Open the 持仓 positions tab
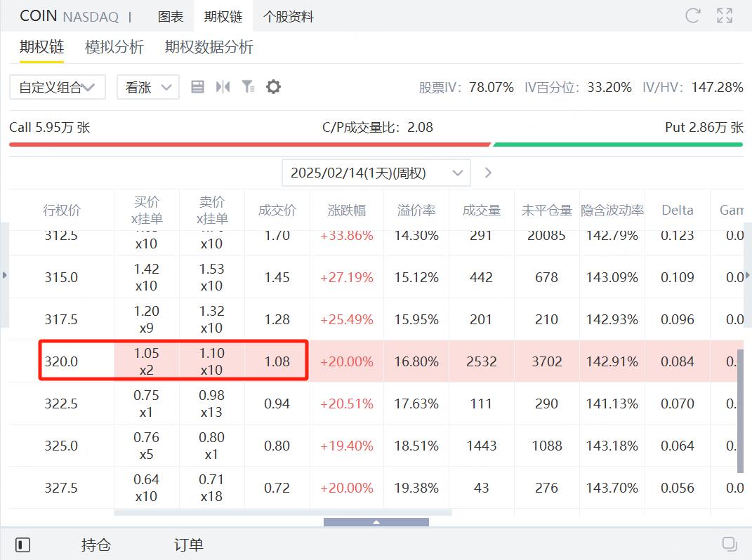This screenshot has height=560, width=752. point(96,545)
